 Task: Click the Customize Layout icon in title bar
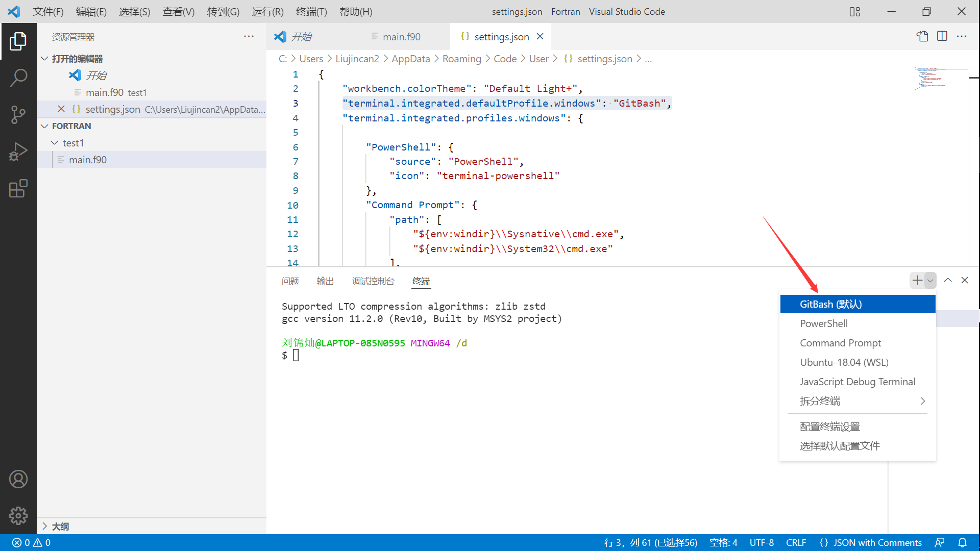tap(855, 12)
